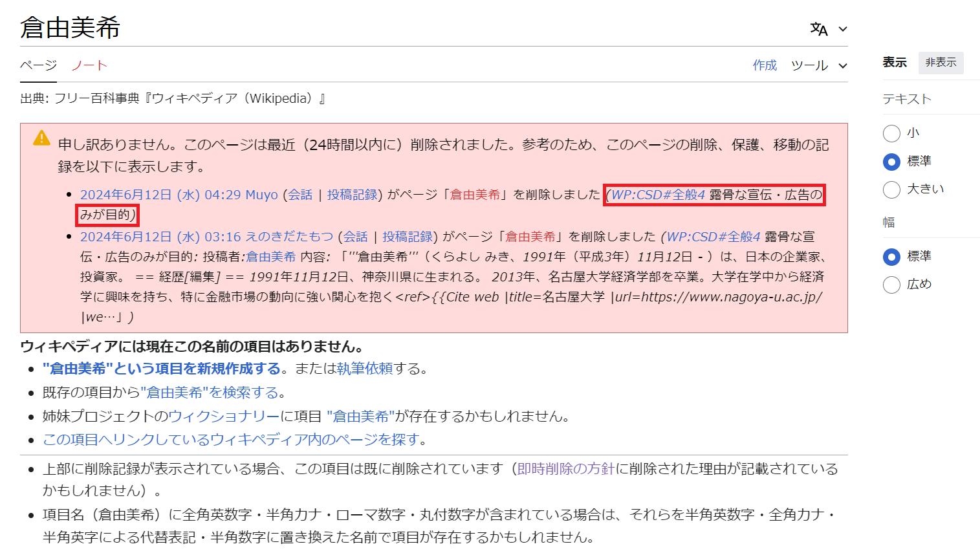Click the 作成 tab
The height and width of the screenshot is (553, 980).
765,65
